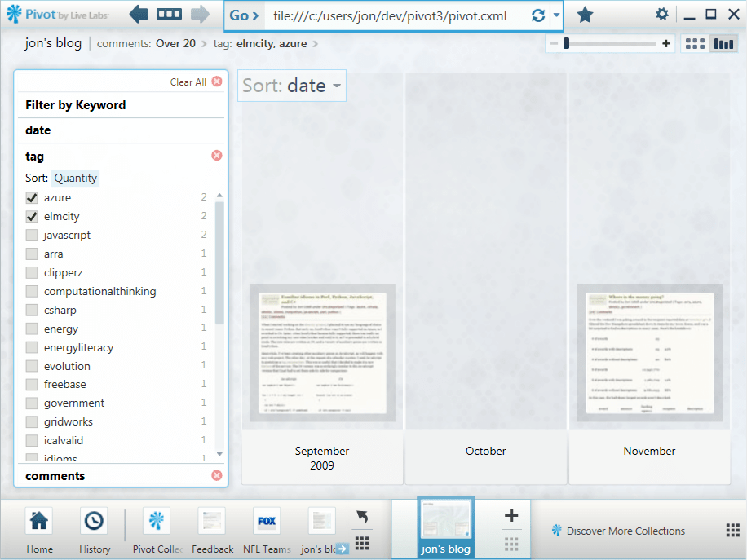The image size is (747, 560).
Task: Clear the tag filter with red X
Action: [217, 155]
